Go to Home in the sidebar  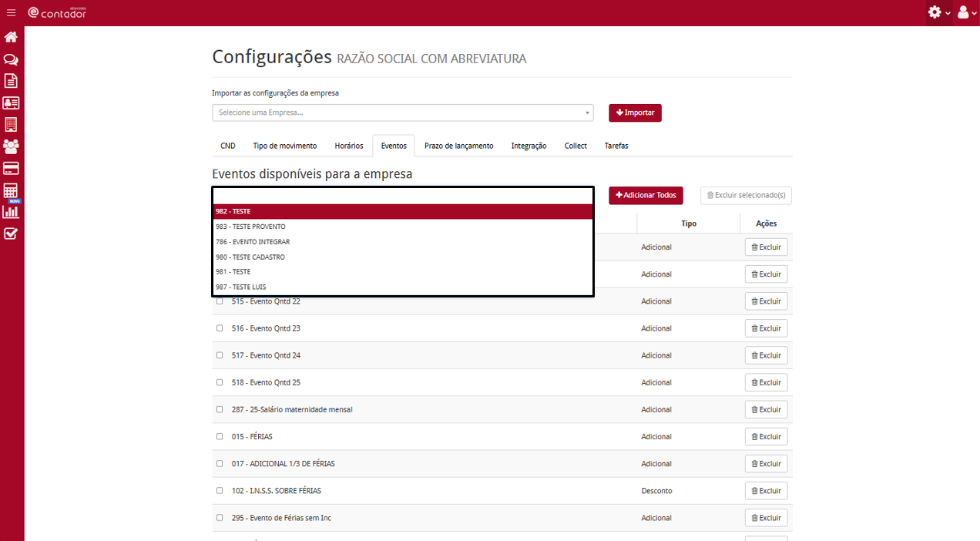[11, 37]
